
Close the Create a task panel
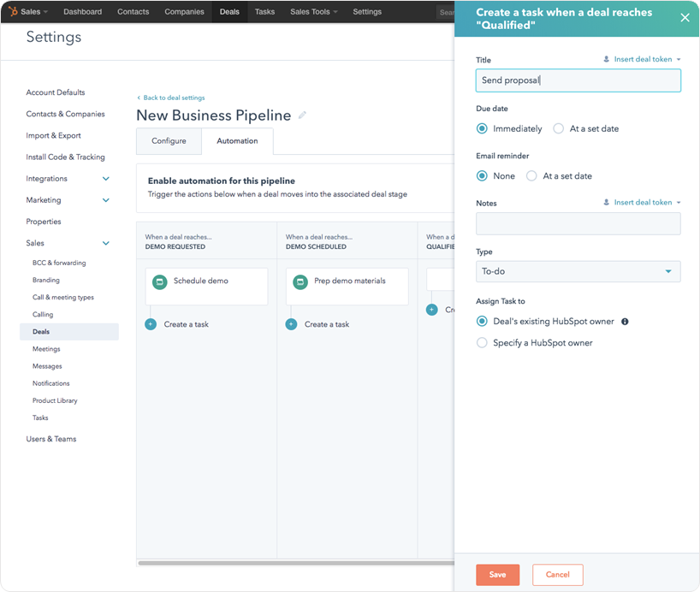pyautogui.click(x=685, y=18)
